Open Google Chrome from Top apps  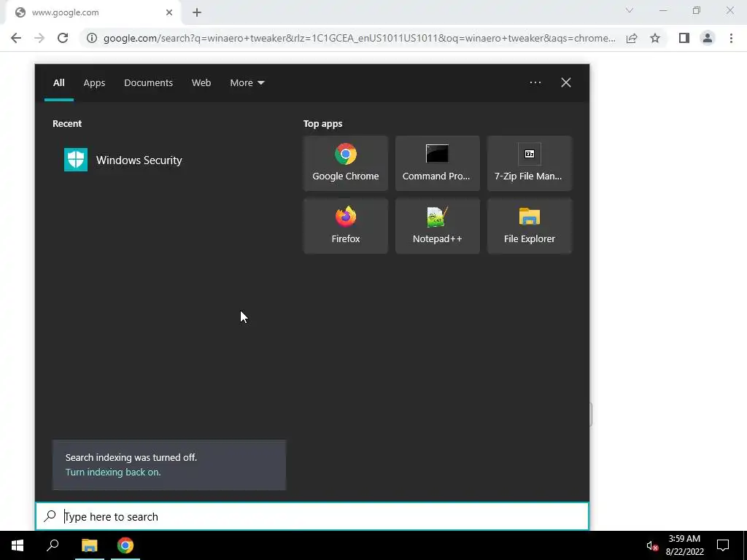tap(345, 163)
